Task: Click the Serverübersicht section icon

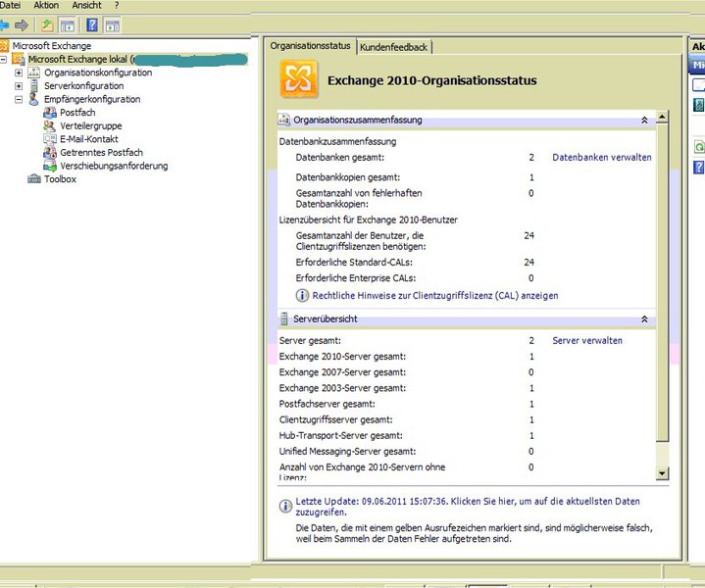Action: (x=284, y=318)
